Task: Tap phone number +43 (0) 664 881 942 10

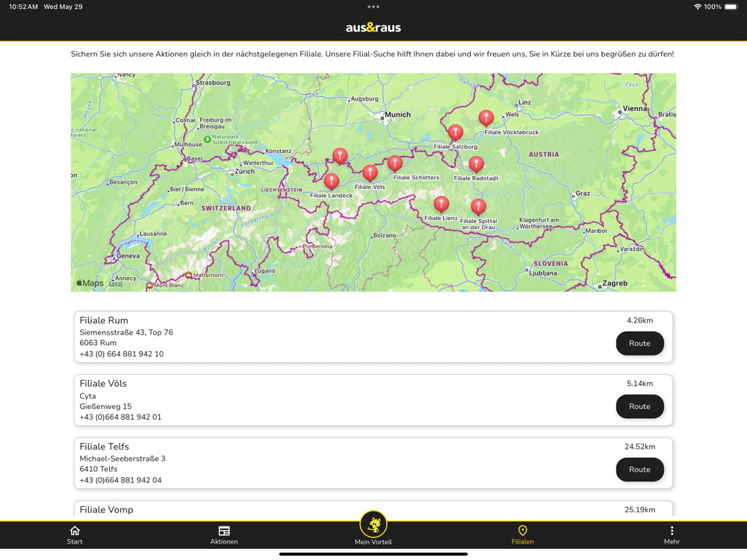Action: [x=122, y=354]
